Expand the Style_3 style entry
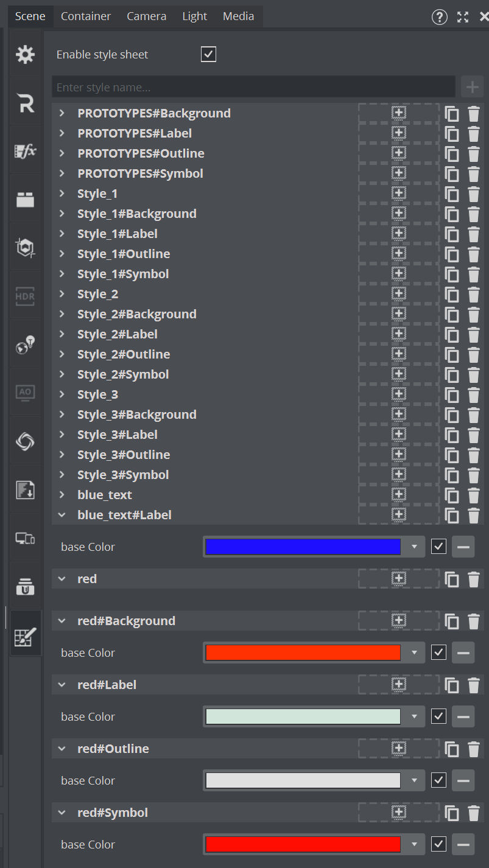The height and width of the screenshot is (868, 489). coord(62,394)
